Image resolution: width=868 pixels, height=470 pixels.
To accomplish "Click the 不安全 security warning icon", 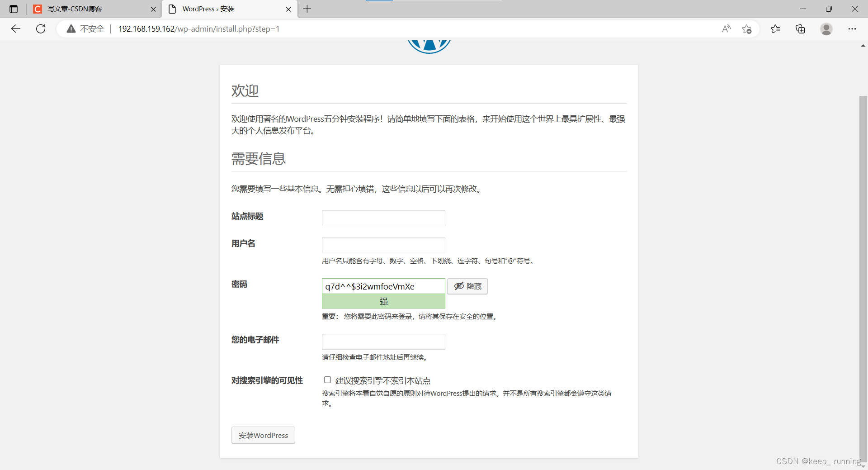I will pyautogui.click(x=71, y=28).
